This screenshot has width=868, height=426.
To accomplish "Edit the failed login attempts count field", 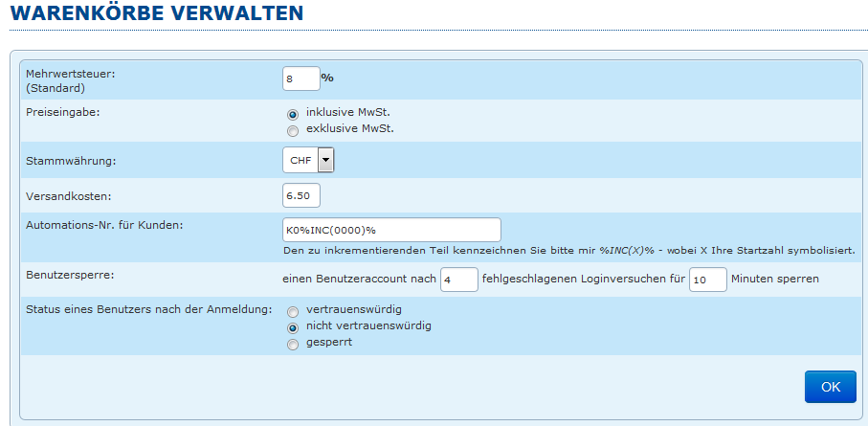I will 458,280.
